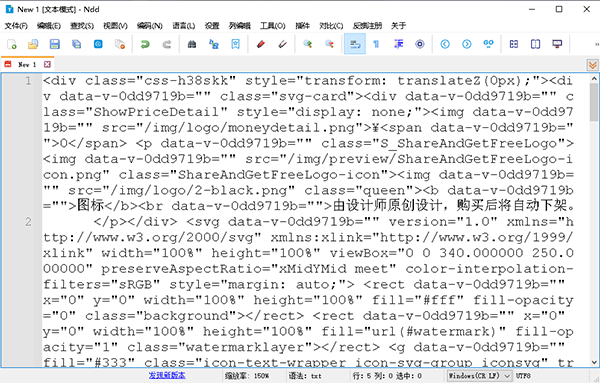The height and width of the screenshot is (383, 600).
Task: Click the vertical scrollbar down arrow
Action: point(594,362)
